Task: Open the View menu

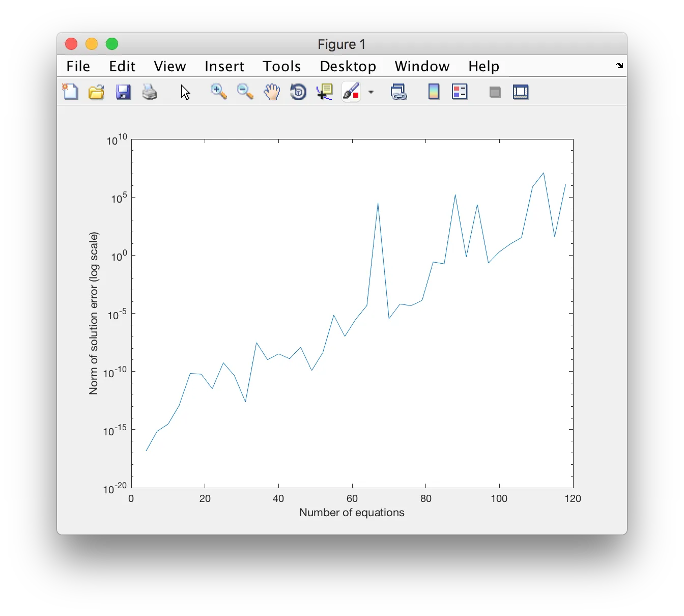Action: 170,66
